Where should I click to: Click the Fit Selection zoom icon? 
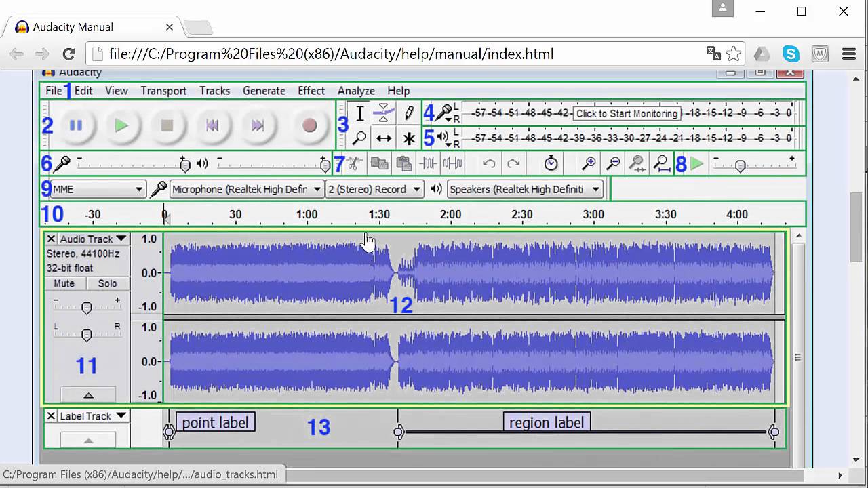coord(637,163)
